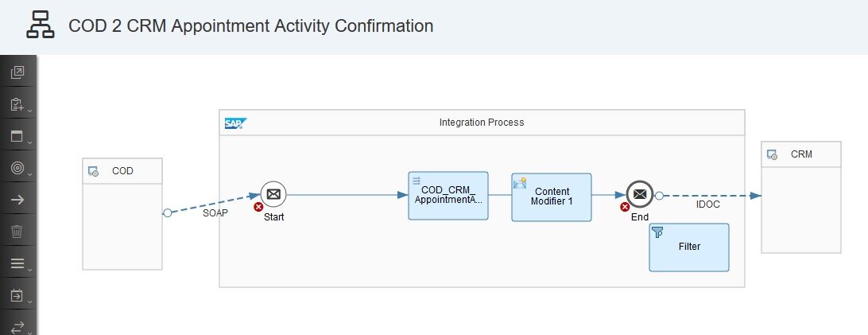Screen dimensions: 868x335
Task: Expand the window-shaped palette menu
Action: (17, 136)
